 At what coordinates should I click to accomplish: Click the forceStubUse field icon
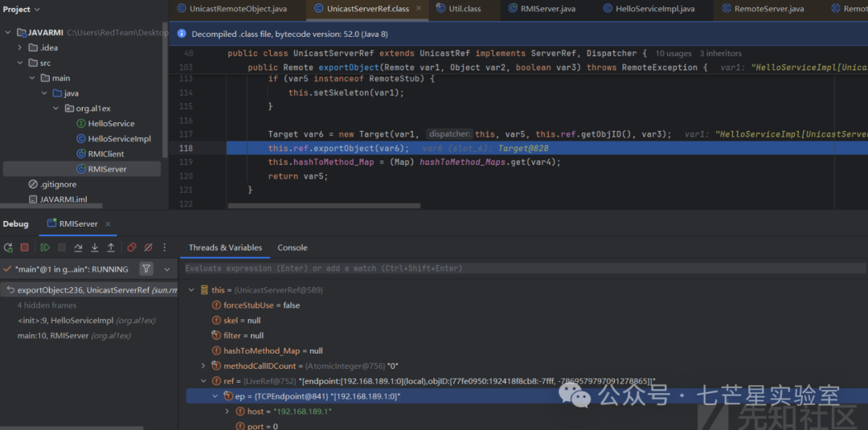(216, 305)
